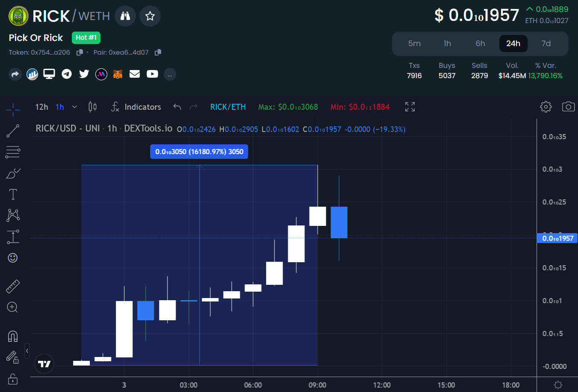The width and height of the screenshot is (578, 392).
Task: Collapse the left drawing toolbar
Action: (x=27, y=351)
